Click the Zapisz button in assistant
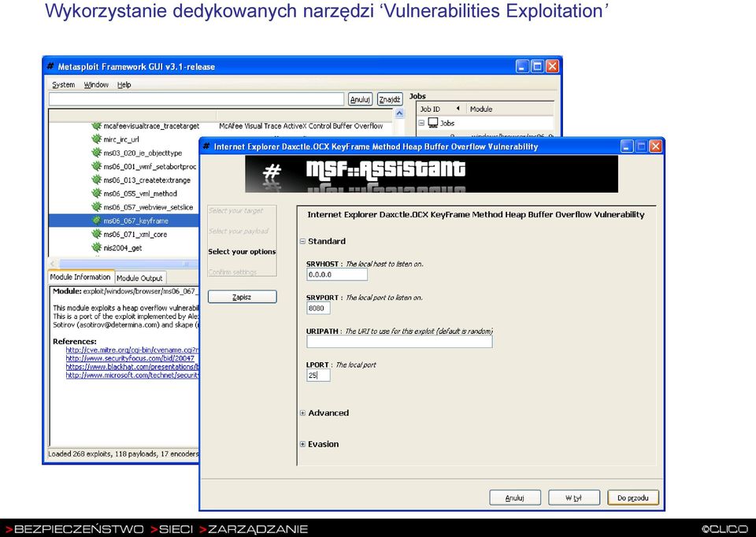This screenshot has height=537, width=756. (242, 297)
